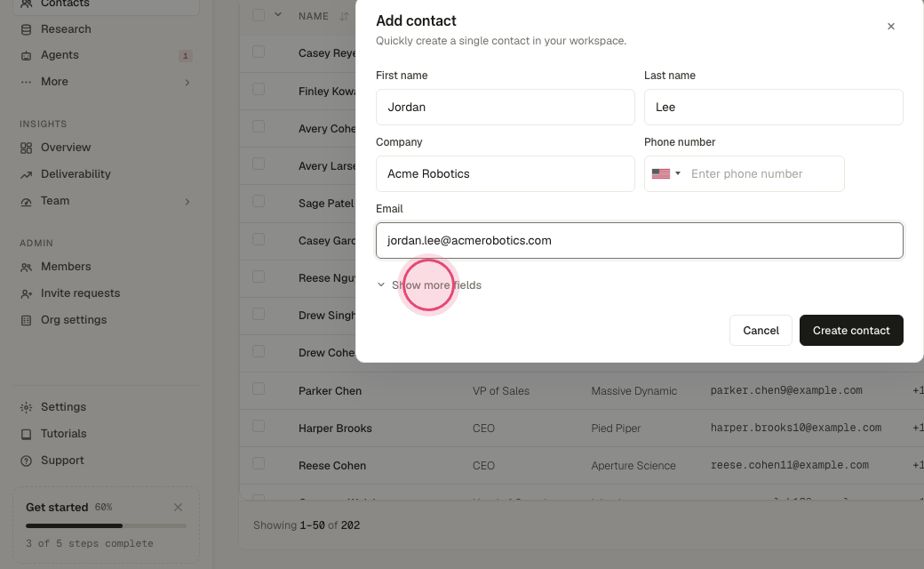Check the Parker Chen row checkbox
924x569 pixels.
(259, 389)
